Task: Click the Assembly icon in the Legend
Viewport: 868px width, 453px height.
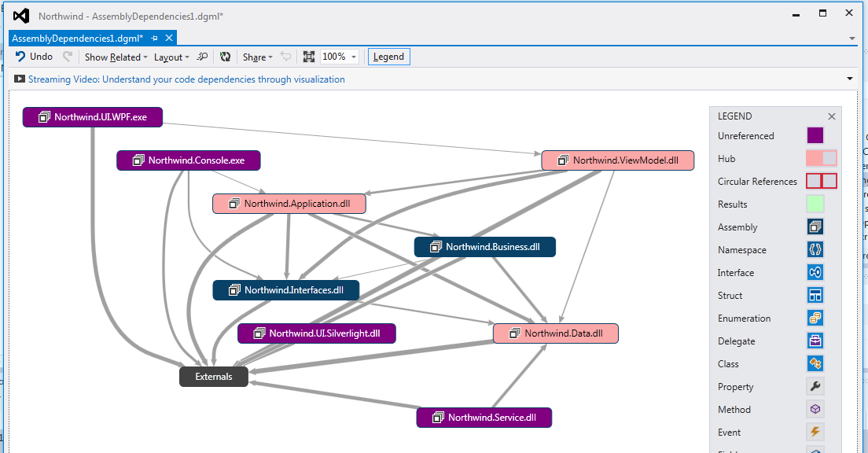Action: pos(815,226)
